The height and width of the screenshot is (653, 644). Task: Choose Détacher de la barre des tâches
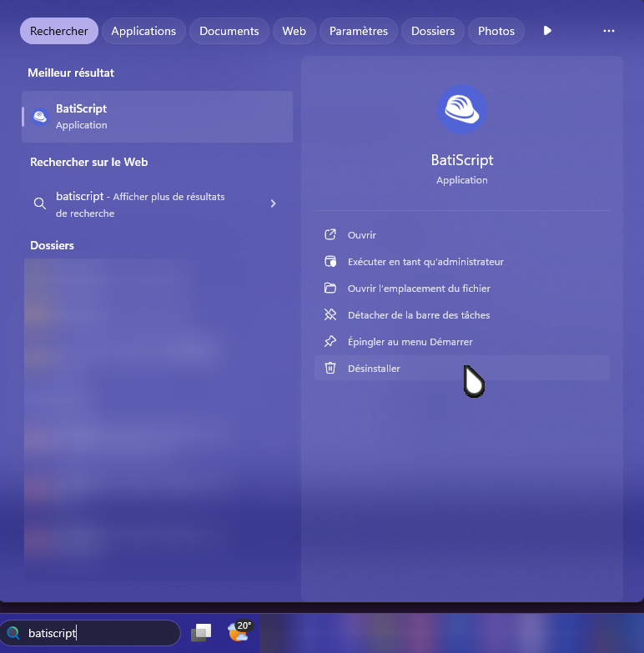462,315
